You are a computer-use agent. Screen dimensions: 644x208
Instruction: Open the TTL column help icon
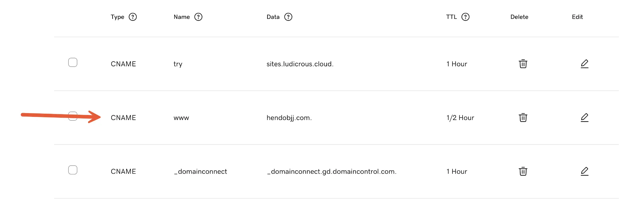(x=465, y=17)
